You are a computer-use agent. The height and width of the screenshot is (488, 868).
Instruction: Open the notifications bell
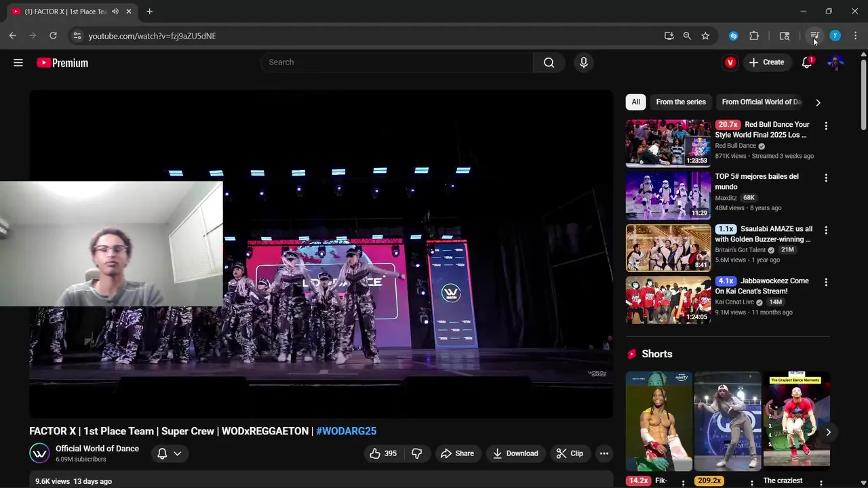coord(807,62)
